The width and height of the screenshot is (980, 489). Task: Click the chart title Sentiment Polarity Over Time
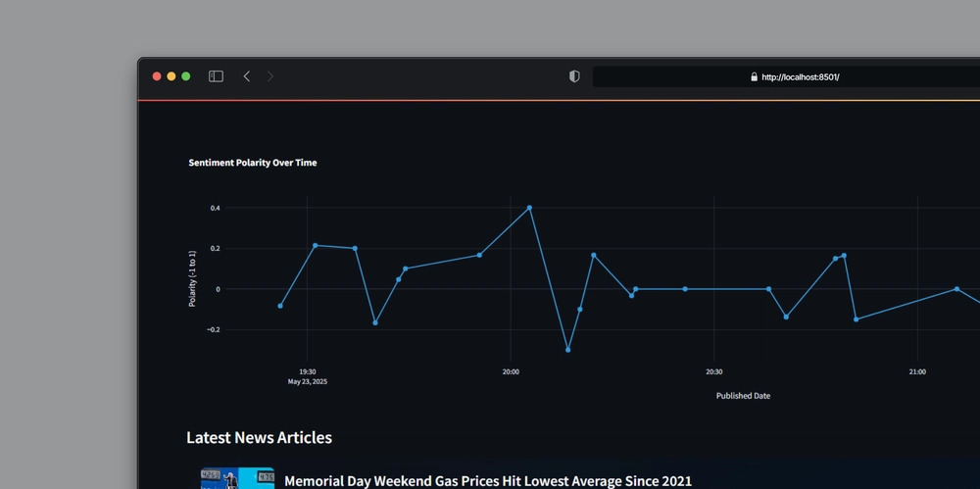(253, 163)
